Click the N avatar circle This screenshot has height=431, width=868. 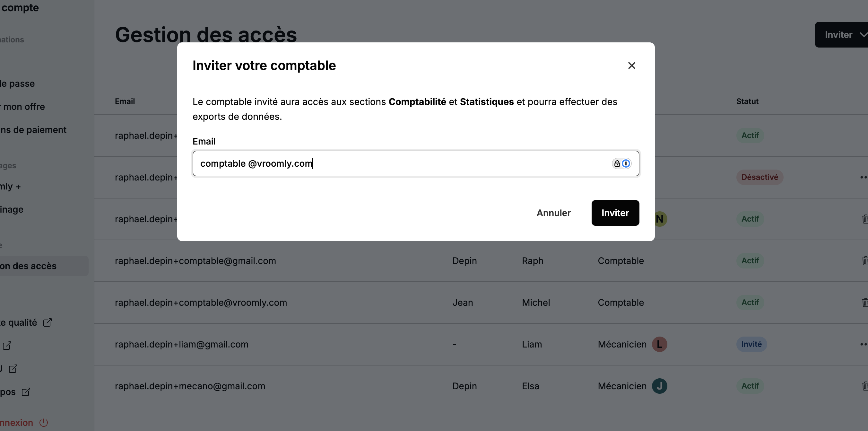click(660, 219)
